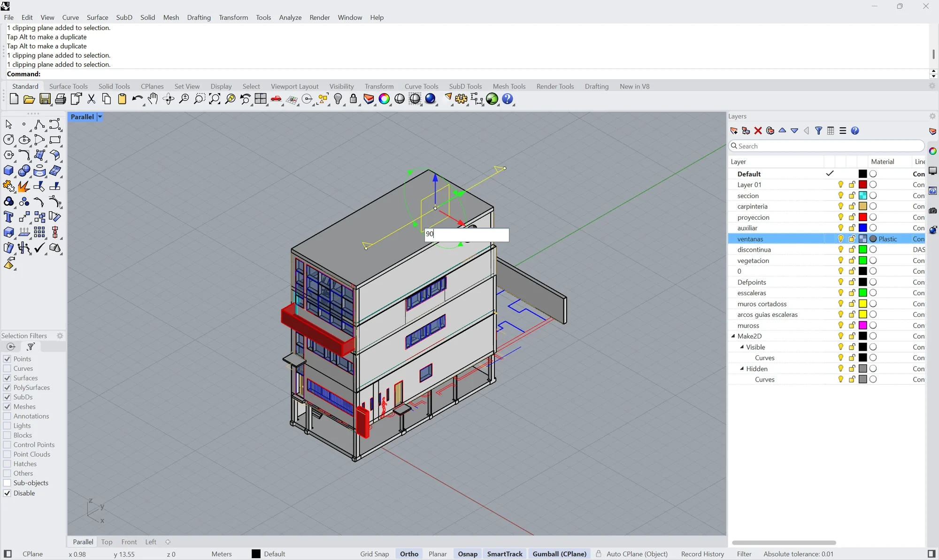This screenshot has height=560, width=939.
Task: Click the New file icon in toolbar
Action: (x=14, y=99)
